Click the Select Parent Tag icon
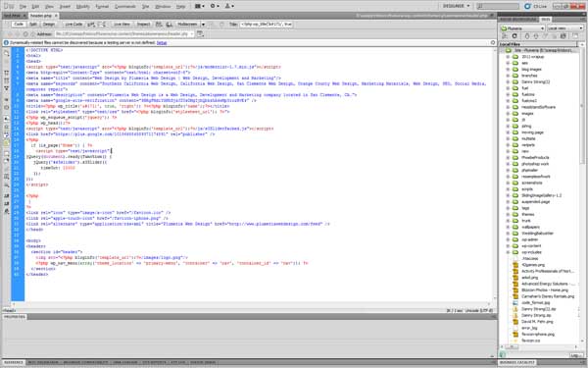588x368 pixels. pos(7,99)
